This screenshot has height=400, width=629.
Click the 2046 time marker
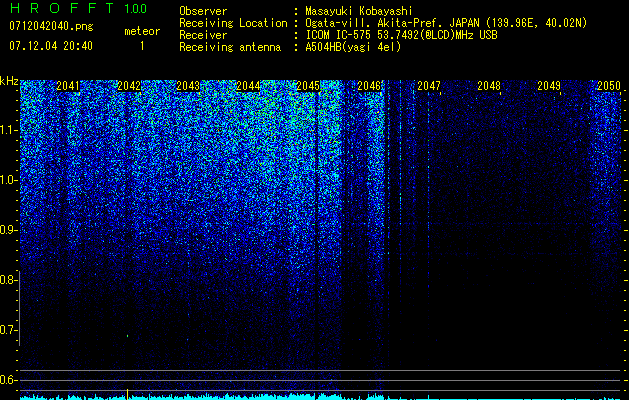tap(369, 86)
